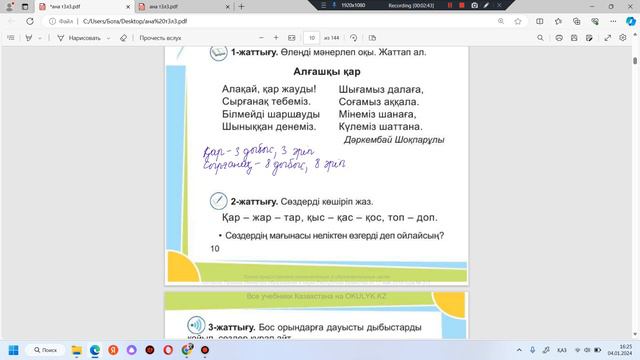Switch to the first ана r3x3.pdf tab
The height and width of the screenshot is (360, 640).
click(x=82, y=7)
